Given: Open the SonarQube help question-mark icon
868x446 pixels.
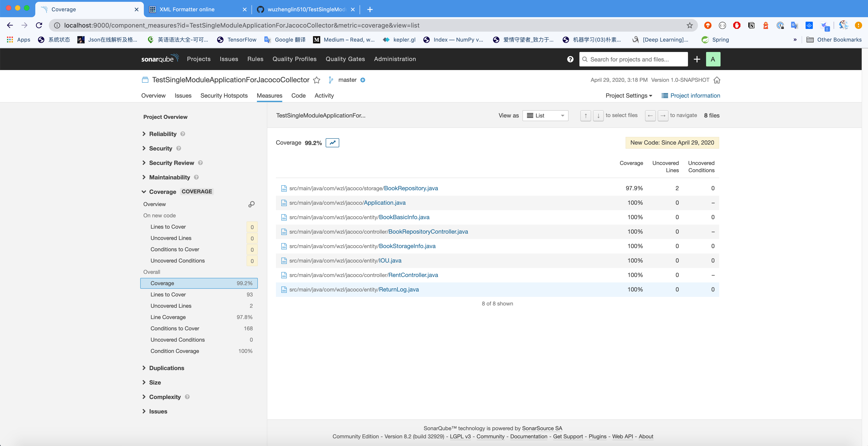Looking at the screenshot, I should click(570, 59).
